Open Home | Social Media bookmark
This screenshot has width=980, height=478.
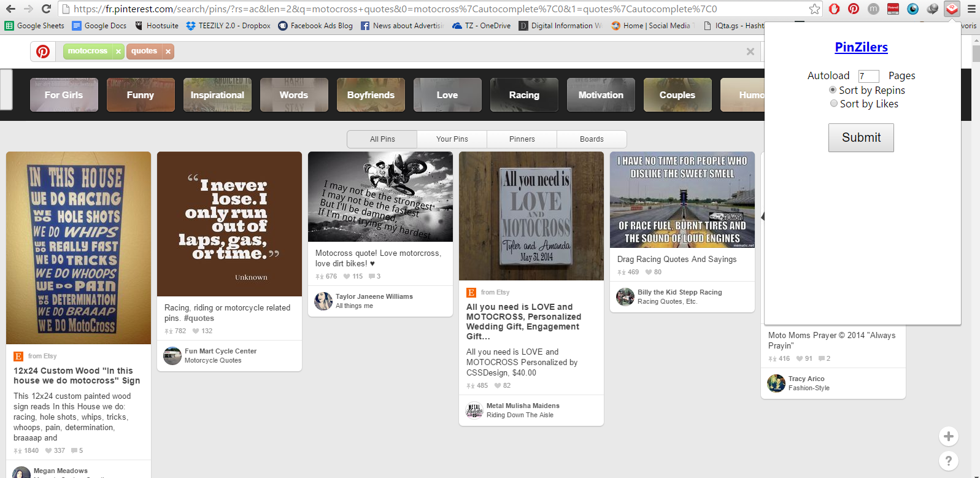[x=653, y=26]
